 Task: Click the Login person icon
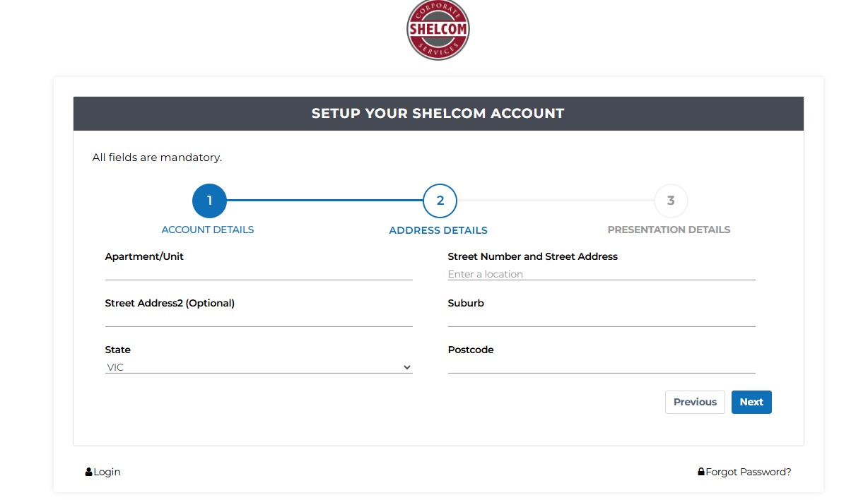point(89,472)
